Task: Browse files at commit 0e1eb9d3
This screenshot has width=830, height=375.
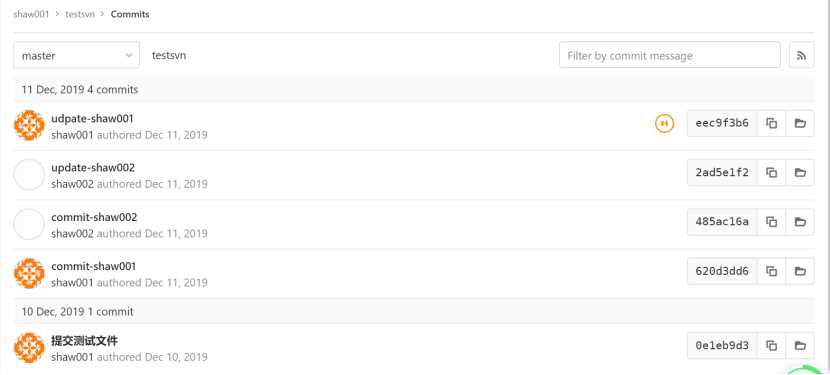Action: [x=800, y=346]
